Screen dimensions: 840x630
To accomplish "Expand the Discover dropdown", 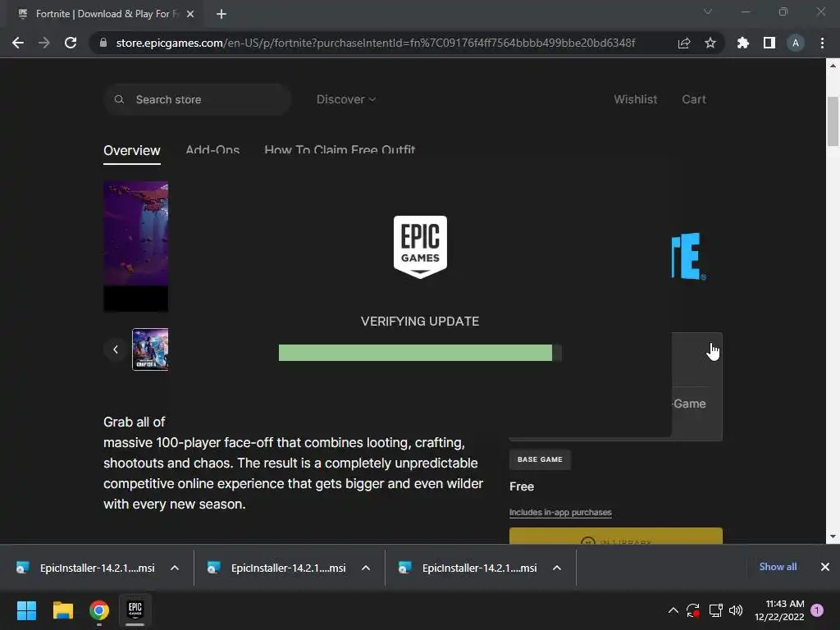I will click(346, 99).
